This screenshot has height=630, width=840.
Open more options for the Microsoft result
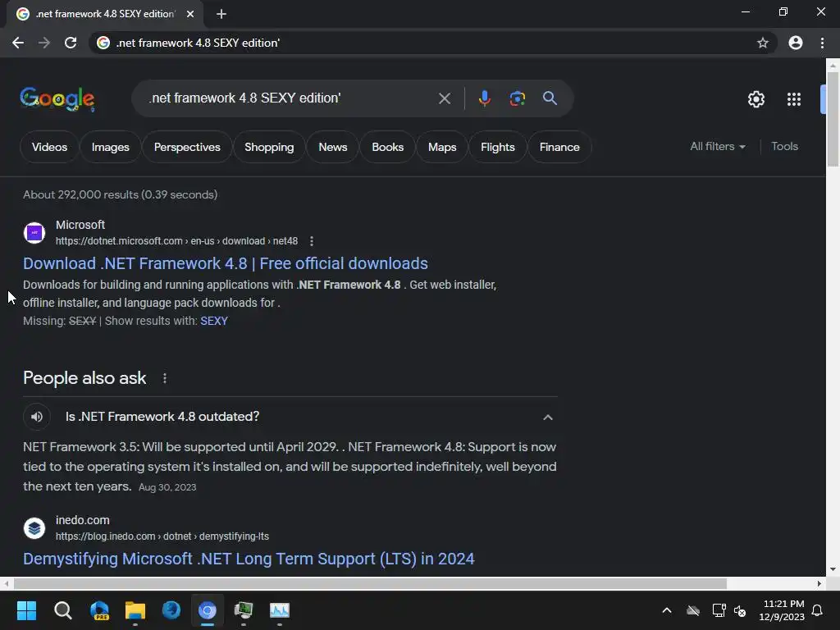pos(311,241)
